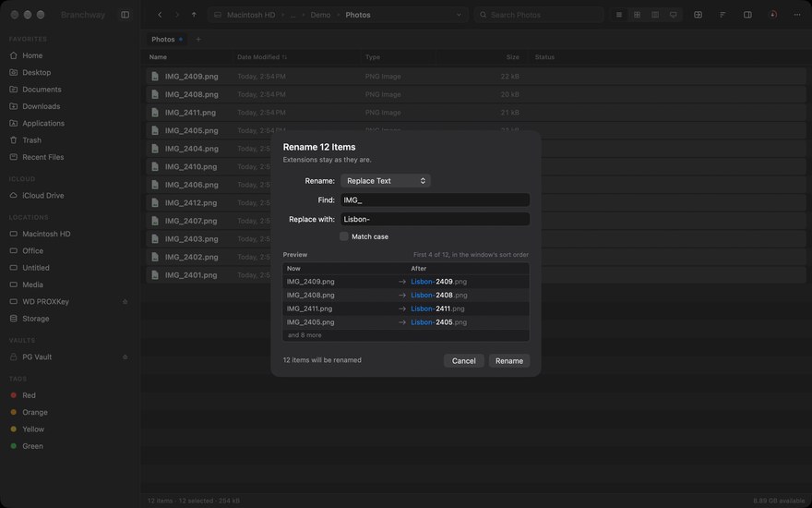Screen dimensions: 812x508
Task: Go forward with the right chevron
Action: [176, 15]
